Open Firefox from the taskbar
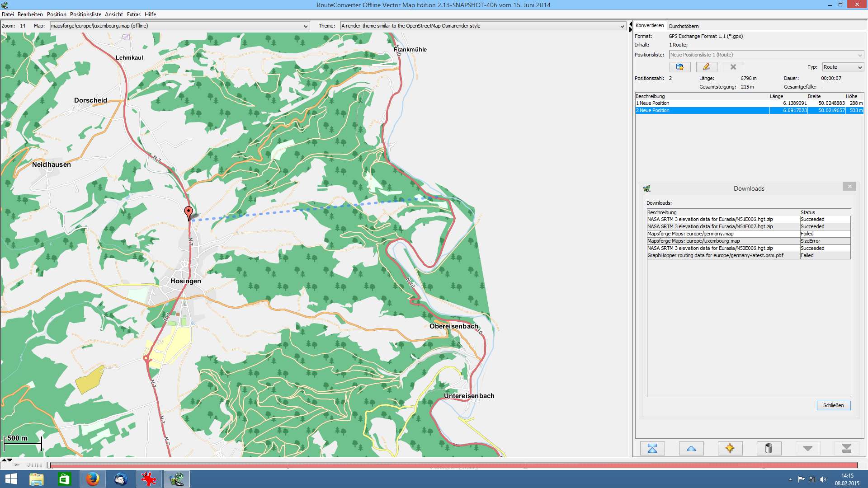Viewport: 868px width, 488px height. click(93, 479)
